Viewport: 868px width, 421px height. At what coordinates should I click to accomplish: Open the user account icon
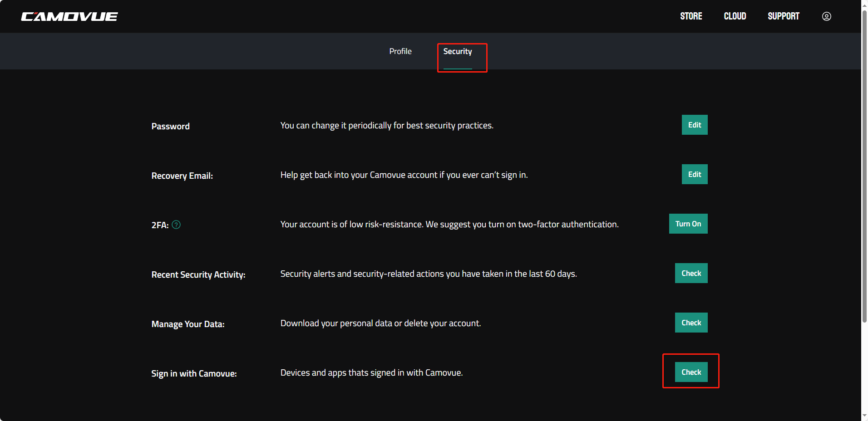(x=826, y=16)
